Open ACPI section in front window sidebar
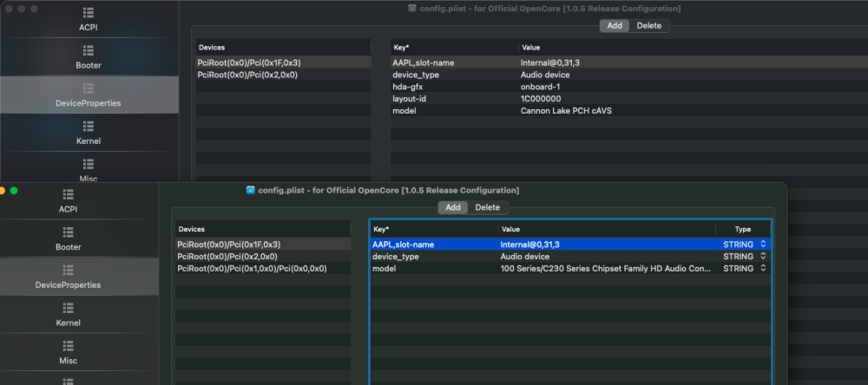This screenshot has height=385, width=868. pos(68,201)
